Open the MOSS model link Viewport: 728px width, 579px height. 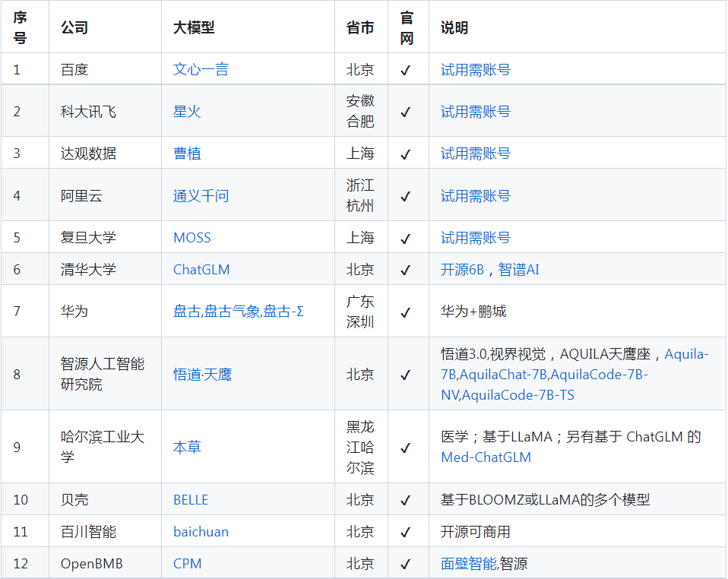191,238
